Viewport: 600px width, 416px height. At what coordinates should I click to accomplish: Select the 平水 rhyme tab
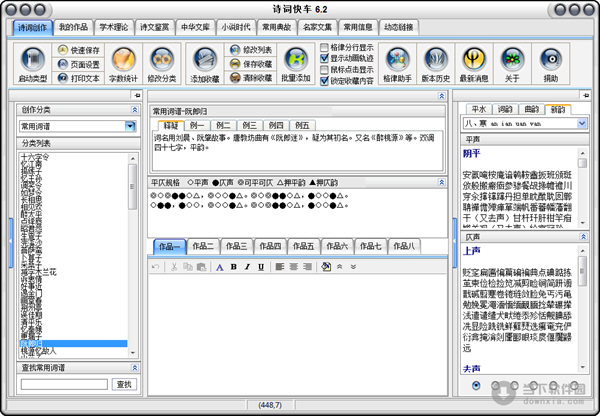coord(479,109)
